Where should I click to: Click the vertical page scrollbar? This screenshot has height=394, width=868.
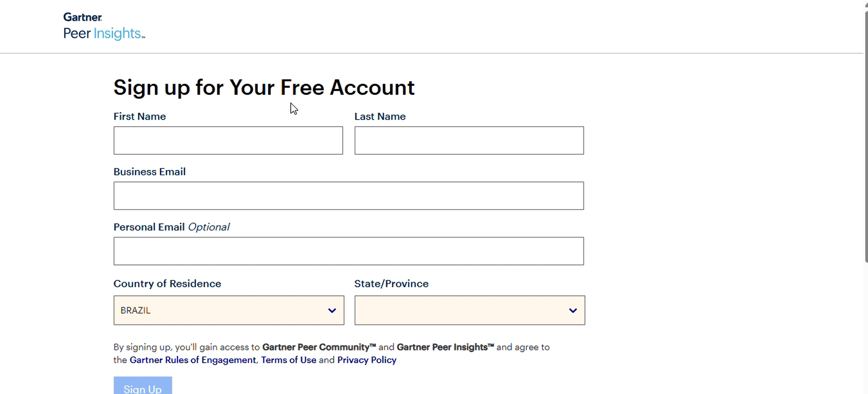tap(866, 136)
